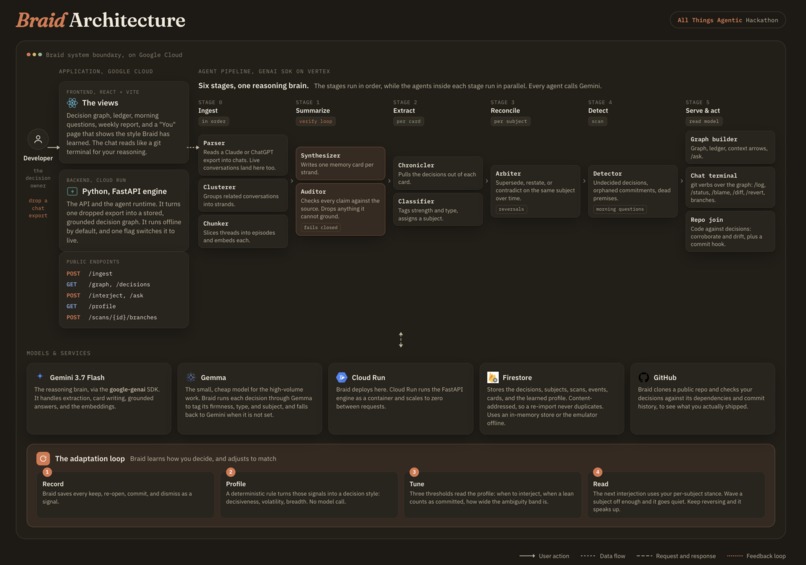
Task: Click the React atom icon beside The views
Action: click(72, 103)
